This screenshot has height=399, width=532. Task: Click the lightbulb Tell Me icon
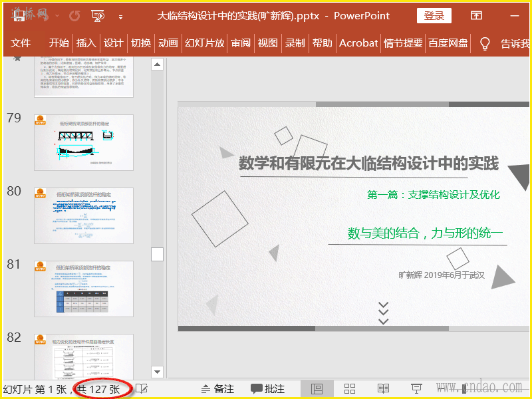point(485,43)
